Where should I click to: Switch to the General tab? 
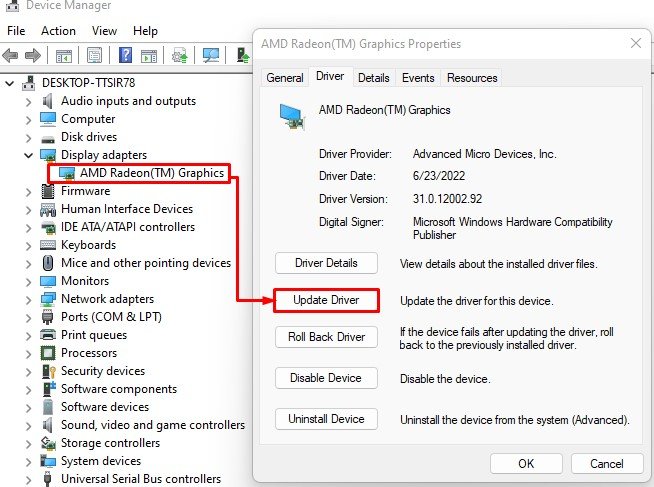[285, 78]
